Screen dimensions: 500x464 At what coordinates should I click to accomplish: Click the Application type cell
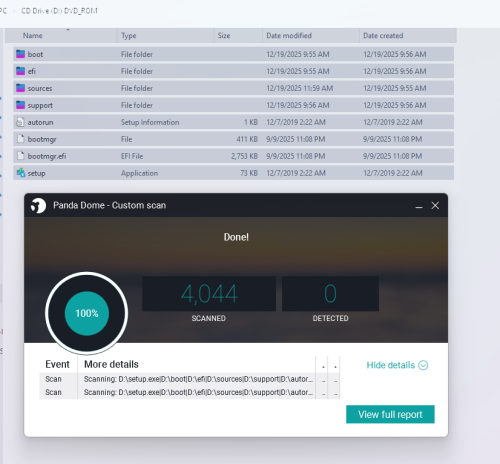139,173
